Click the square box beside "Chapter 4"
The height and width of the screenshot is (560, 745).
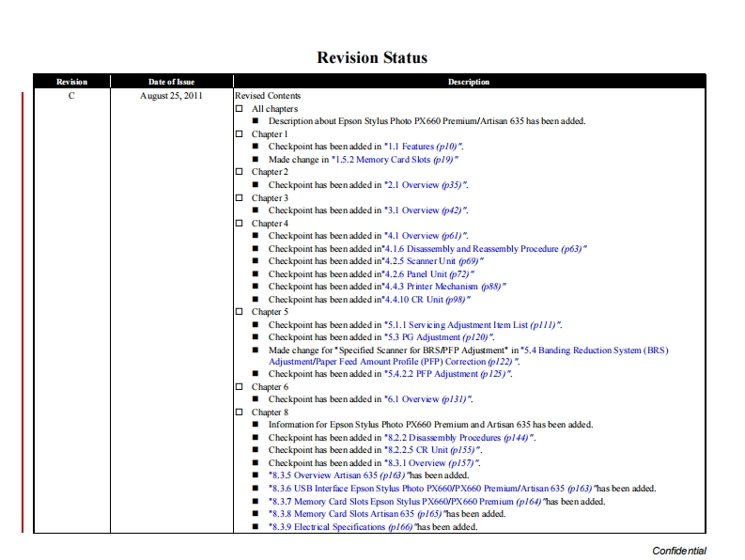(x=239, y=224)
